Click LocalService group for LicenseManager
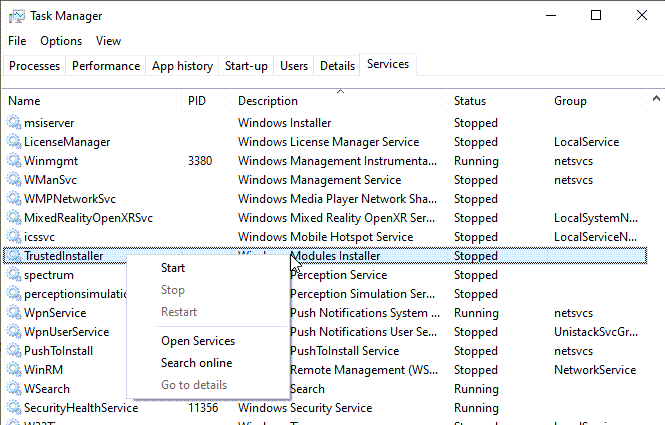 pyautogui.click(x=587, y=142)
